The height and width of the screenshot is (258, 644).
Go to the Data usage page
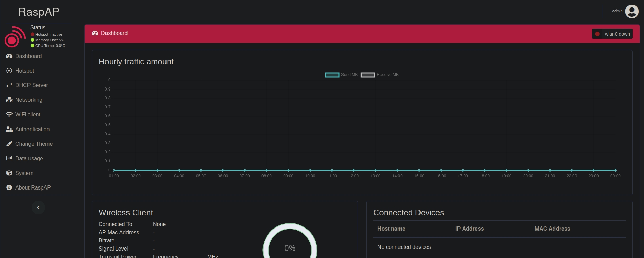coord(29,159)
